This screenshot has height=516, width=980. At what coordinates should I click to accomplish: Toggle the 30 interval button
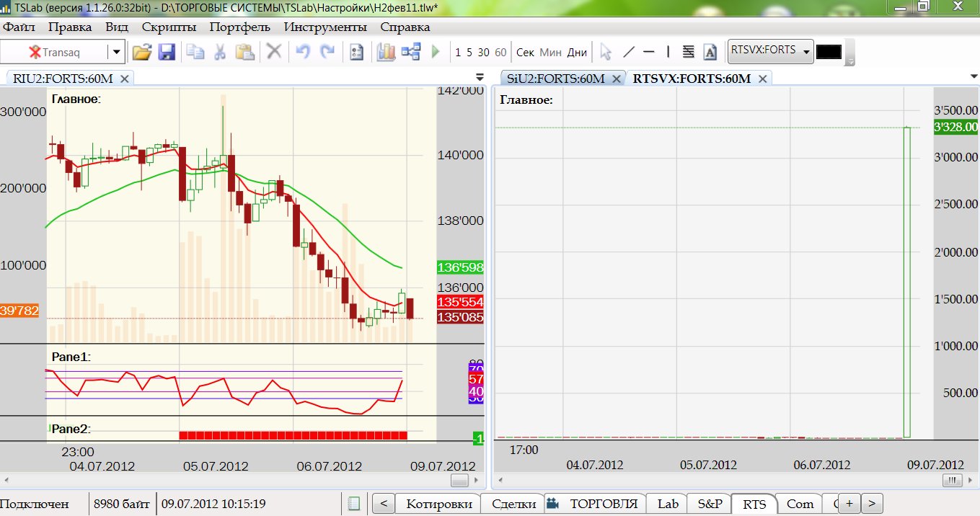(483, 53)
